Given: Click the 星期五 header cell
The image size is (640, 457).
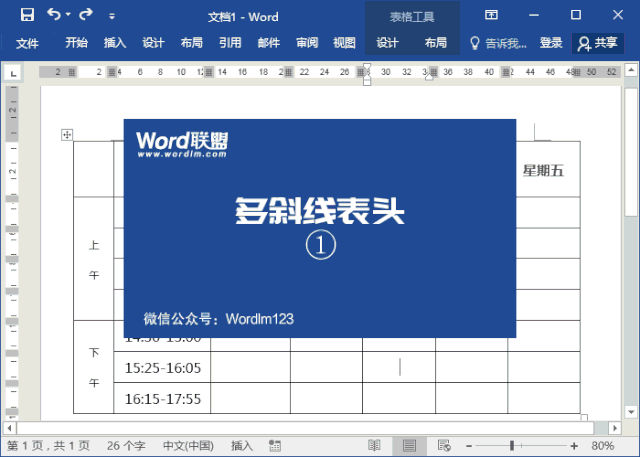Looking at the screenshot, I should coord(544,169).
